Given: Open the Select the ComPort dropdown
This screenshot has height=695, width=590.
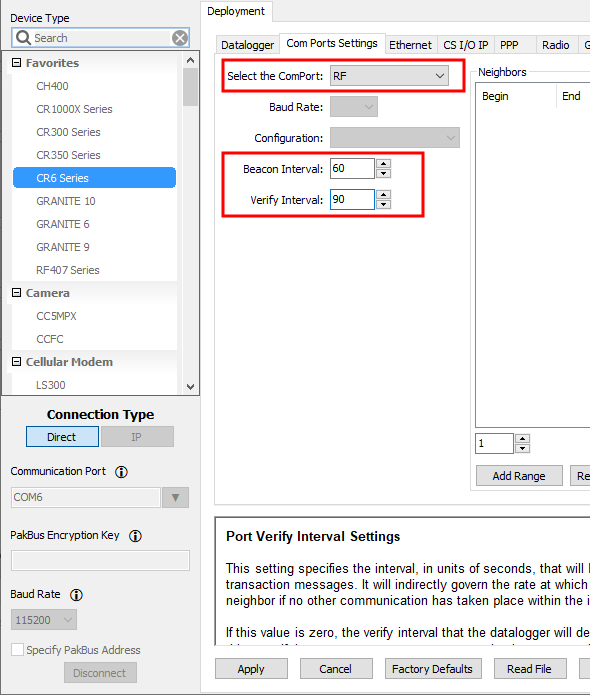Looking at the screenshot, I should click(389, 76).
